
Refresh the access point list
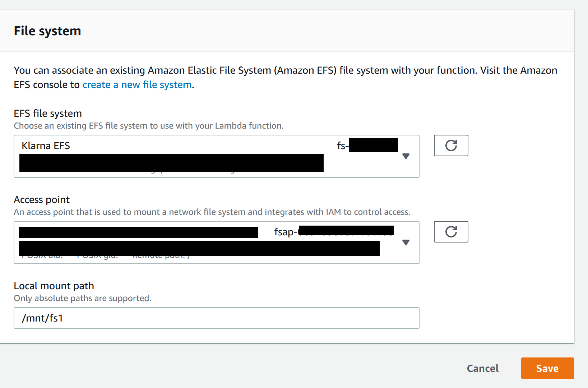pos(451,232)
